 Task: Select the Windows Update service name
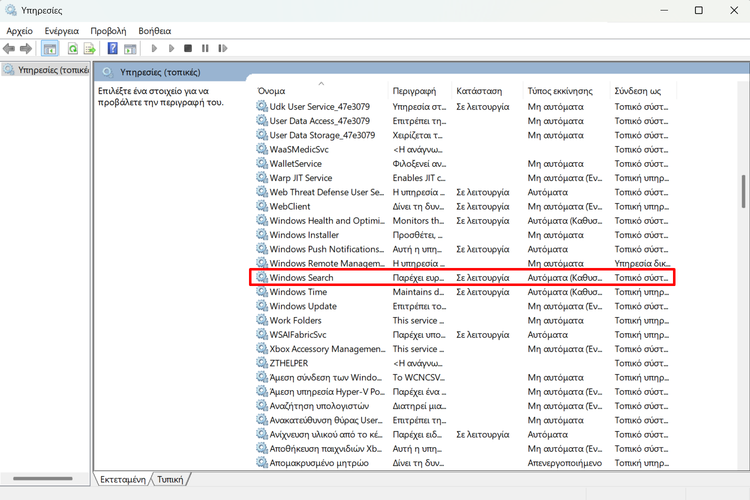[303, 306]
